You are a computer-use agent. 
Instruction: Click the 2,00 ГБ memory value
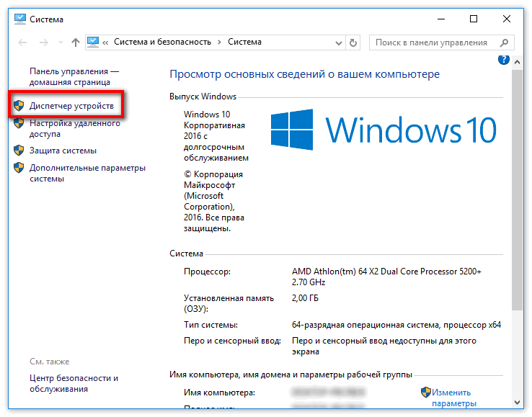[x=305, y=298]
